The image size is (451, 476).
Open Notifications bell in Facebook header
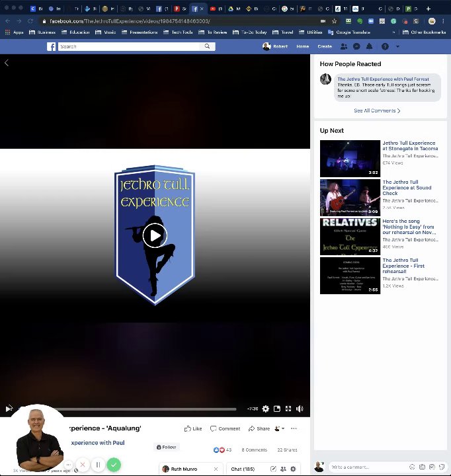369,46
